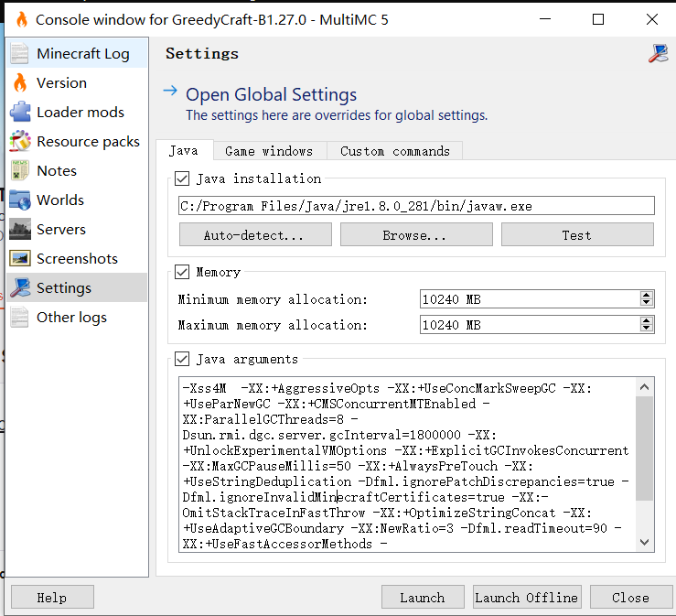
Task: Open Servers page label
Action: coord(61,230)
